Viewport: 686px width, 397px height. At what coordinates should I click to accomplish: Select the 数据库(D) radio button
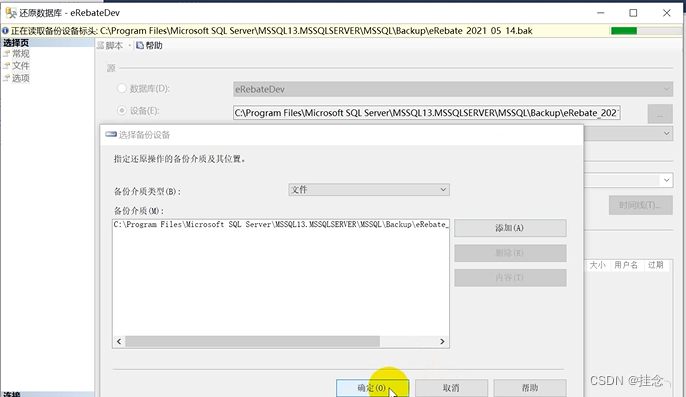pos(122,88)
